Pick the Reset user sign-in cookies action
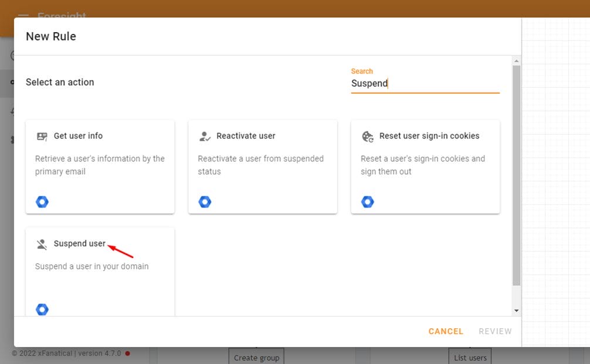The width and height of the screenshot is (590, 364). pos(429,136)
